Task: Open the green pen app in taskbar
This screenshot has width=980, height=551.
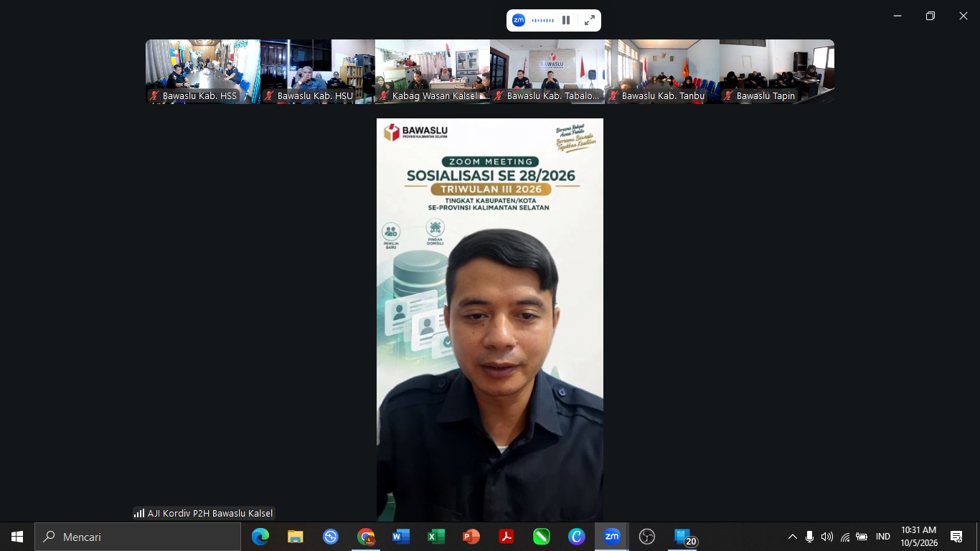Action: (x=542, y=537)
